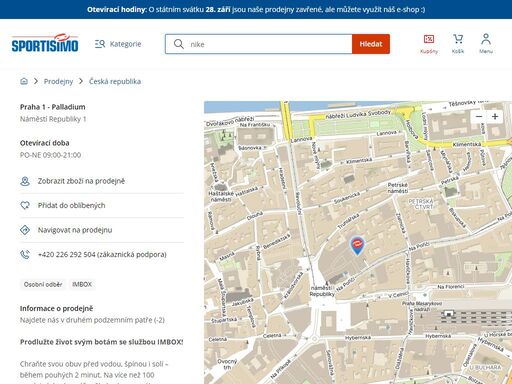512x384 pixels.
Task: Click the IMBOX tag
Action: click(82, 284)
